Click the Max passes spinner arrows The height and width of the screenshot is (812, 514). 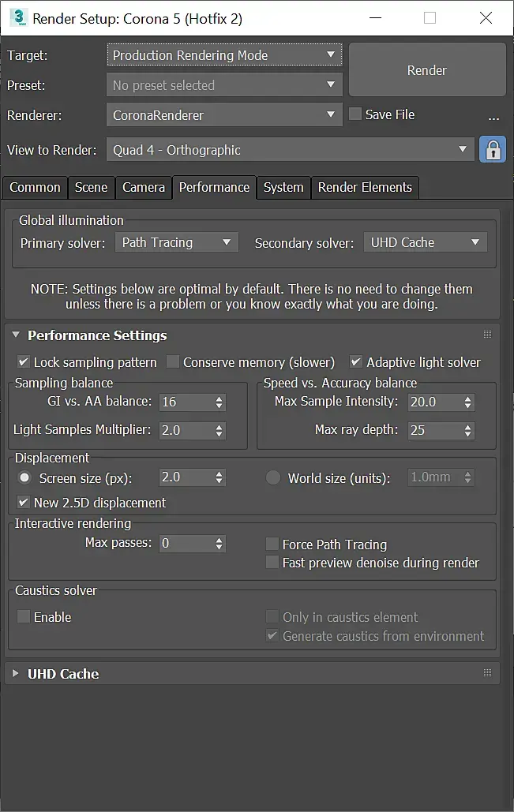tap(219, 544)
